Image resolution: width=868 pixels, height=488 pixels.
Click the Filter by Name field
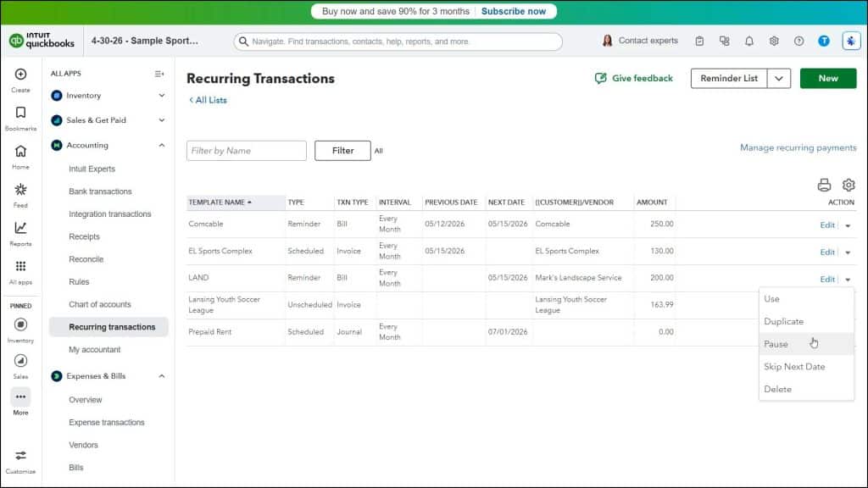pos(247,151)
